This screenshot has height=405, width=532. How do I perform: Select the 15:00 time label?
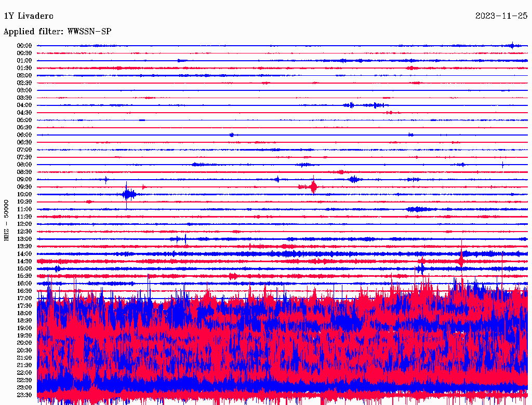pos(24,268)
